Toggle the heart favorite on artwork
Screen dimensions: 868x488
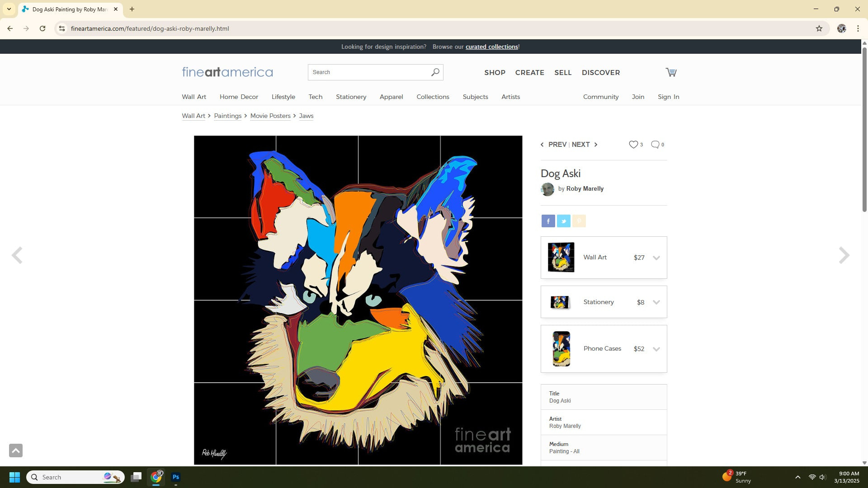pyautogui.click(x=633, y=145)
